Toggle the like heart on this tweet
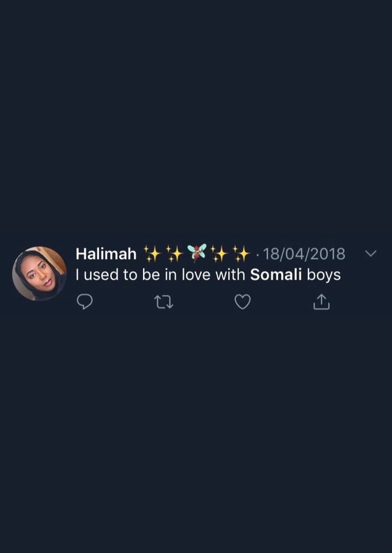392x553 pixels. coord(242,302)
